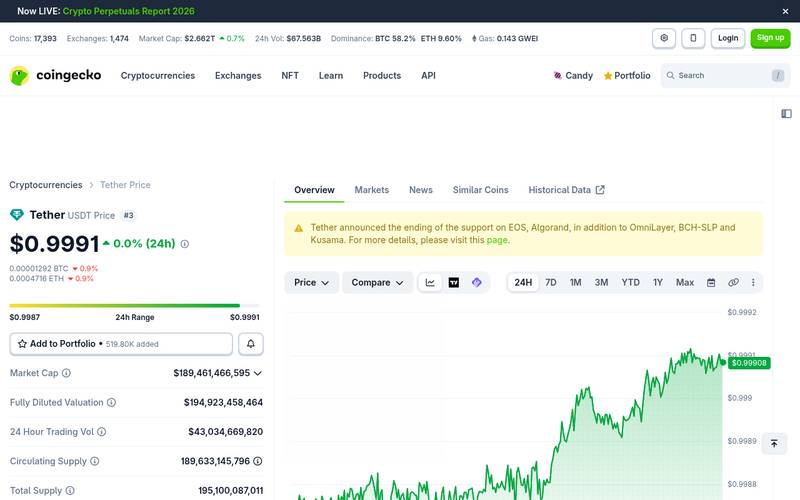This screenshot has height=500, width=800.
Task: Select the line chart view icon
Action: point(430,283)
